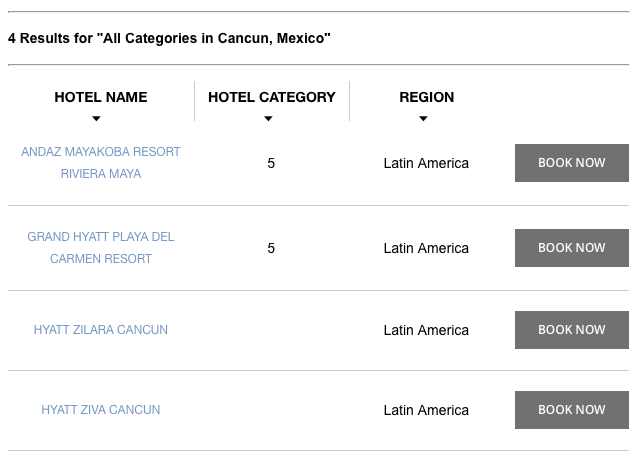Click the results heading for Cancun, Mexico
Viewport: 642px width, 469px height.
(x=169, y=38)
